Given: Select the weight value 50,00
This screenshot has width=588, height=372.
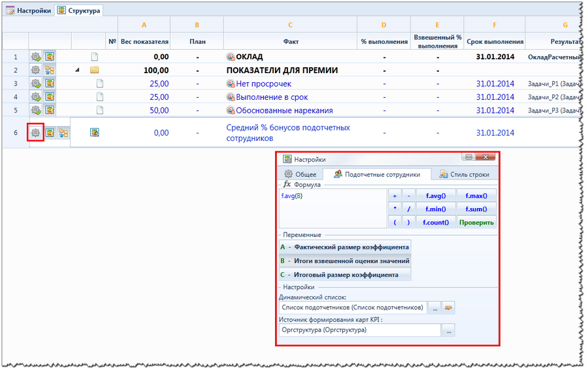Looking at the screenshot, I should click(159, 110).
